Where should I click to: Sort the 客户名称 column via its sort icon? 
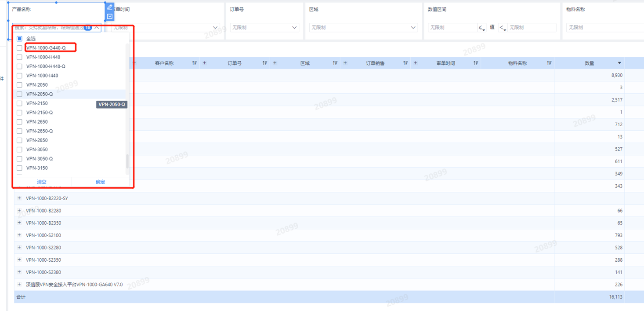point(194,63)
